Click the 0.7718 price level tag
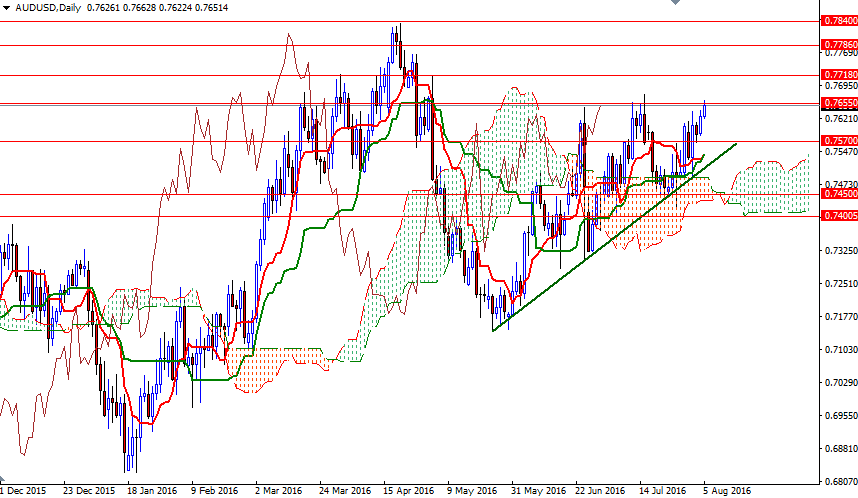Screen dimensions: 858x498 pyautogui.click(x=838, y=75)
